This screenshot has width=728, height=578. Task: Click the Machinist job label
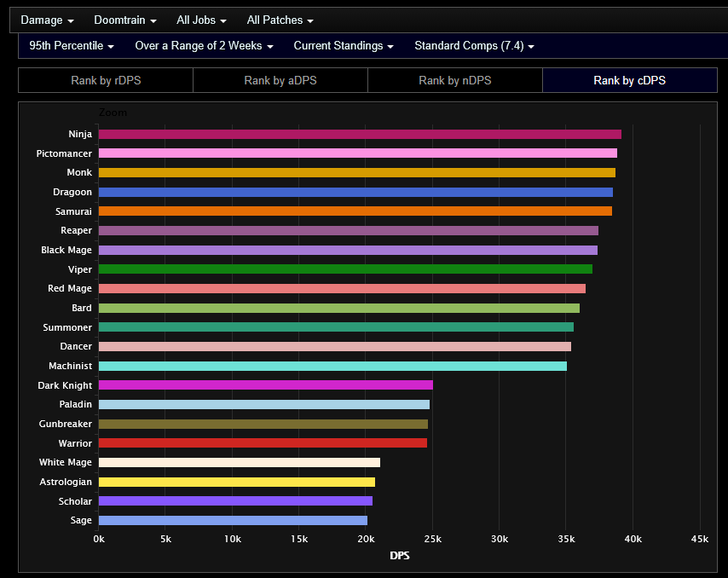(70, 366)
